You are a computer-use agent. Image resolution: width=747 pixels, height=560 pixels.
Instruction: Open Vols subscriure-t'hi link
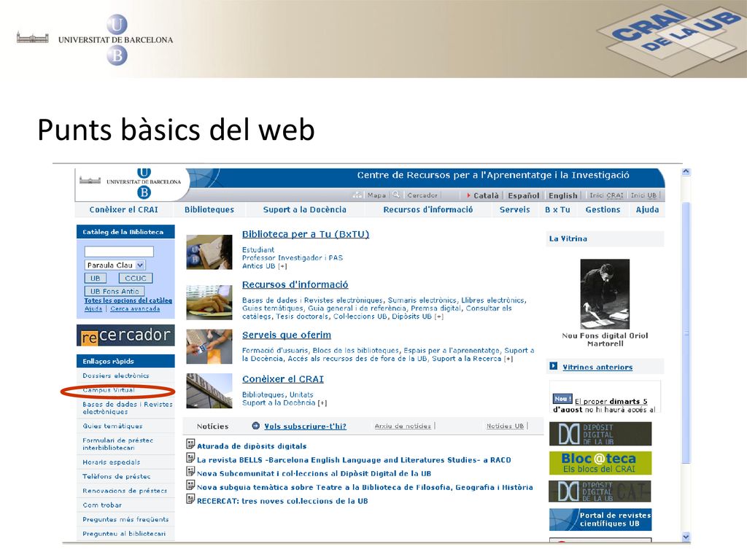[x=306, y=426]
